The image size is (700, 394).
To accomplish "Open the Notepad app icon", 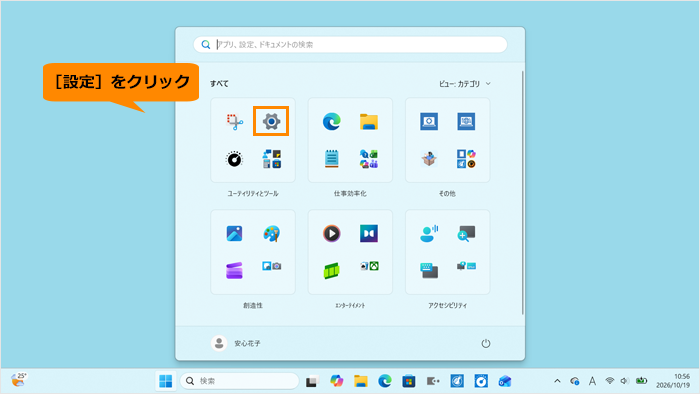I will 332,159.
